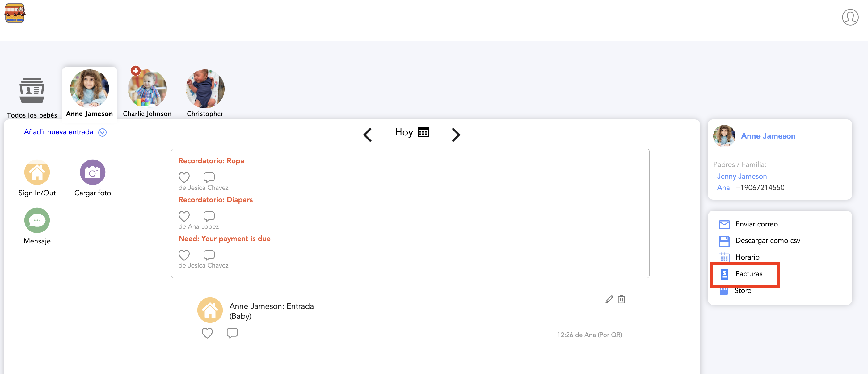
Task: Expand the Añadir nueva entrada dropdown arrow
Action: pos(103,133)
